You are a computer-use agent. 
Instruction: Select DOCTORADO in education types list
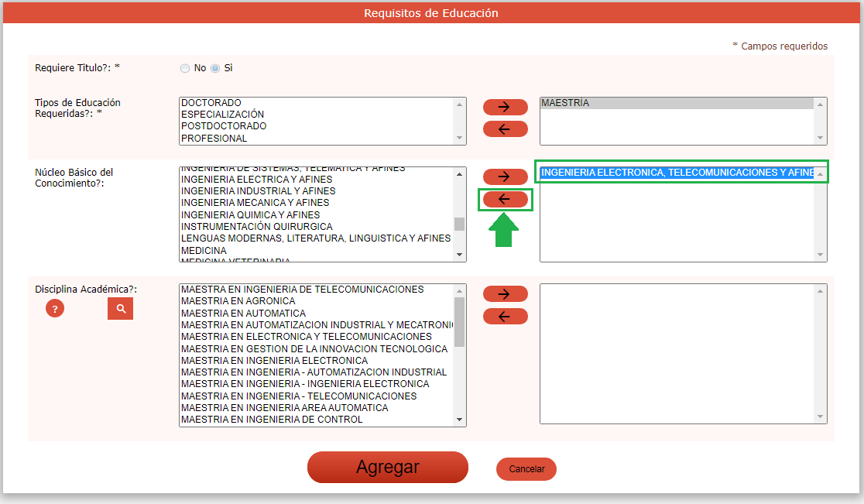pyautogui.click(x=211, y=103)
